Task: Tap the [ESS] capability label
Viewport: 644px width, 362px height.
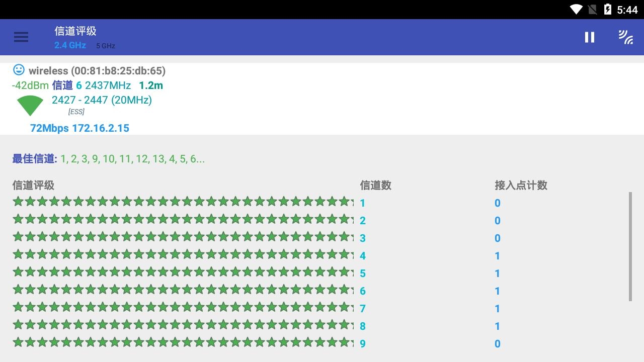Action: click(x=76, y=112)
